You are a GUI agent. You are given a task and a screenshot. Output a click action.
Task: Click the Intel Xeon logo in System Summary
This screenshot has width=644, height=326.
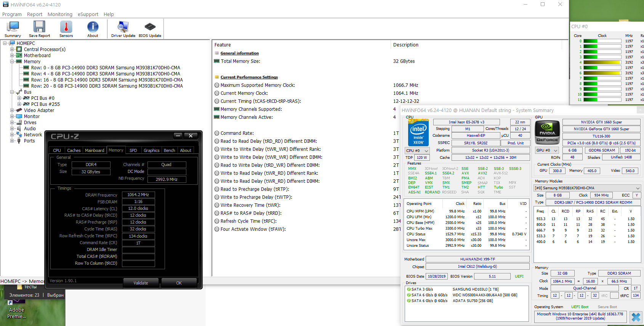(418, 132)
